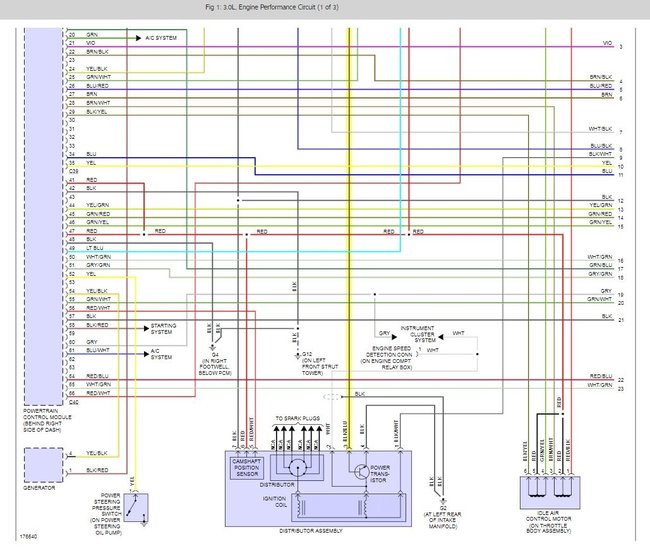Click the 'IDLE AIR CONTROL MOTOR' caption

(548, 516)
